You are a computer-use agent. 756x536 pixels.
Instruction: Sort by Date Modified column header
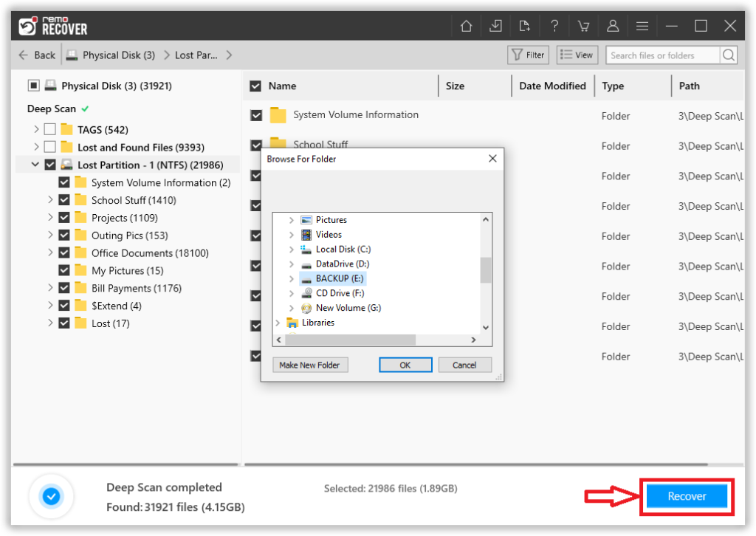point(552,86)
